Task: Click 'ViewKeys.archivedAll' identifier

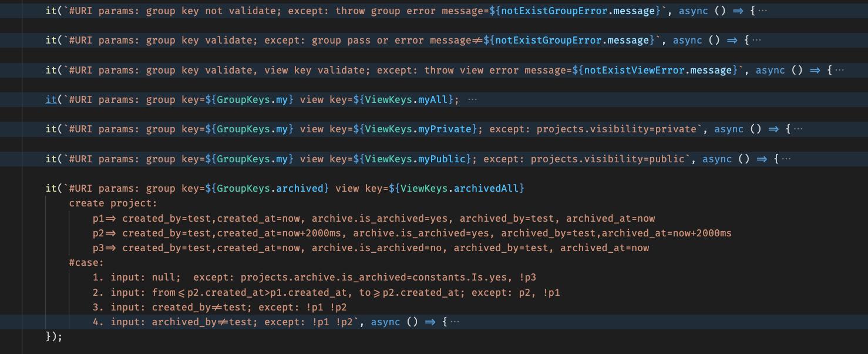Action: [x=460, y=188]
